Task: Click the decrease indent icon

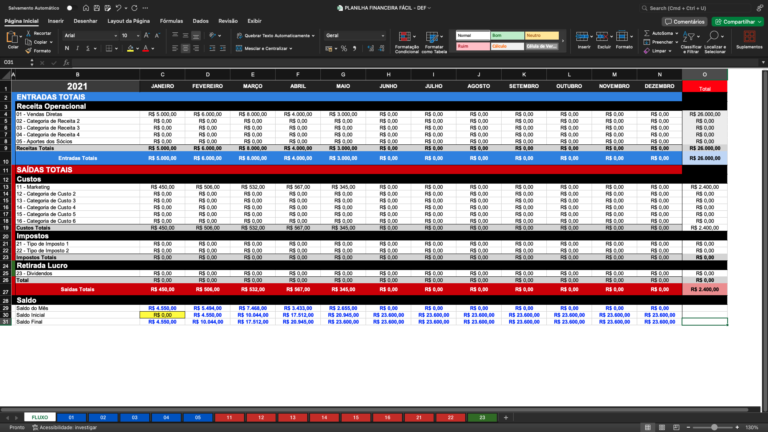Action: coord(212,48)
